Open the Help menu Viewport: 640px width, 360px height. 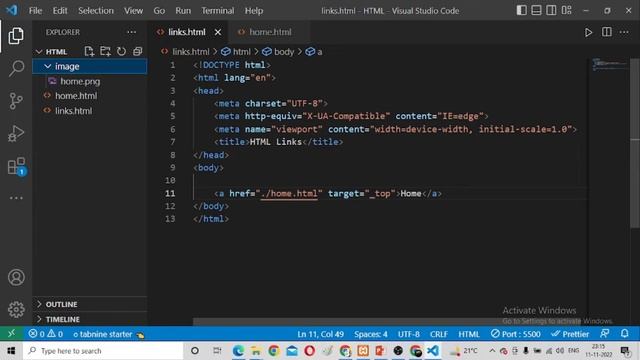click(x=254, y=10)
